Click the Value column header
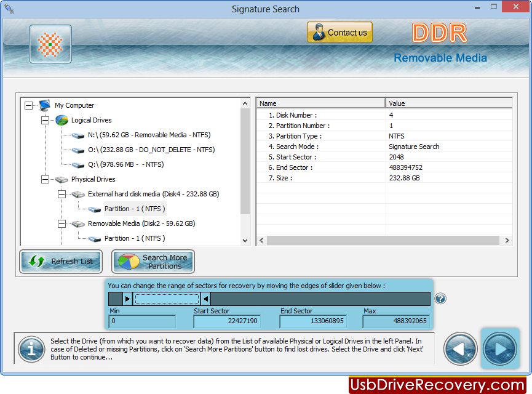 pos(449,103)
